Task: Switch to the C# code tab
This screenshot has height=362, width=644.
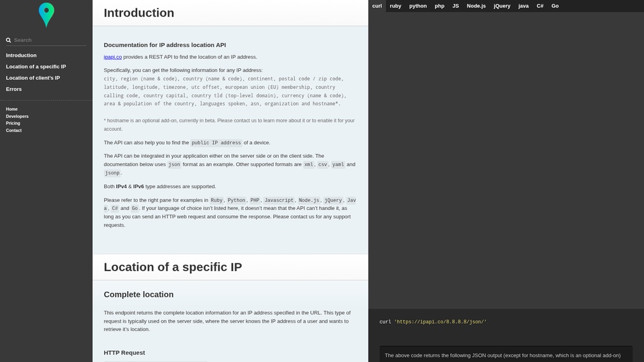Action: coord(540,6)
